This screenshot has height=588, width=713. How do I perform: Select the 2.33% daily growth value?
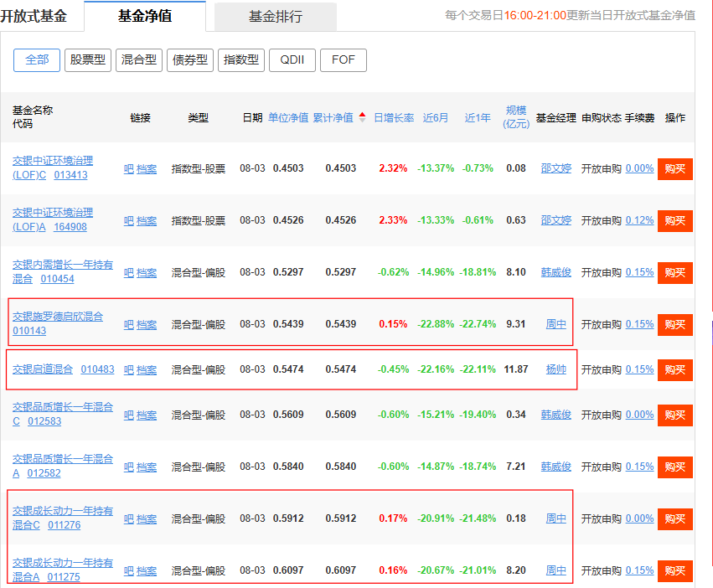[393, 220]
